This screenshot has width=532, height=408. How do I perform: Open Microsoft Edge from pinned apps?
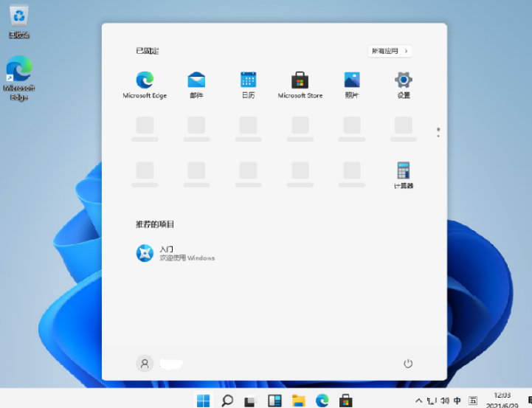[145, 80]
